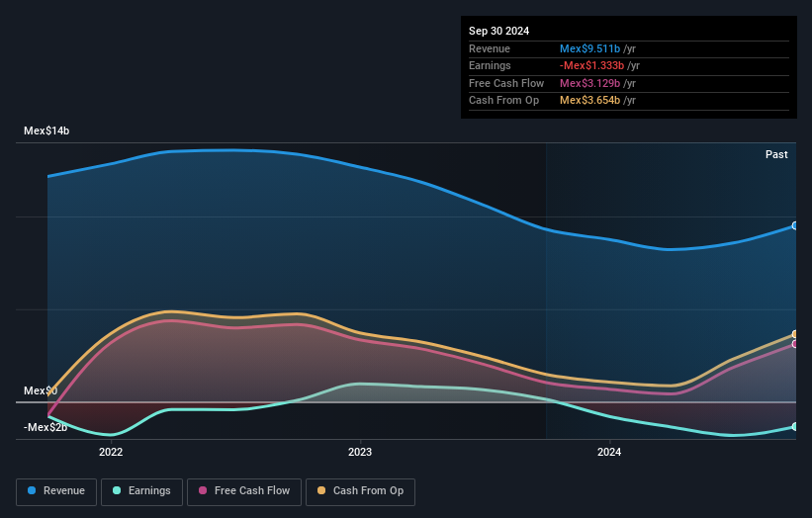812x518 pixels.
Task: Click the orange Cash From Op legend dot
Action: (321, 490)
